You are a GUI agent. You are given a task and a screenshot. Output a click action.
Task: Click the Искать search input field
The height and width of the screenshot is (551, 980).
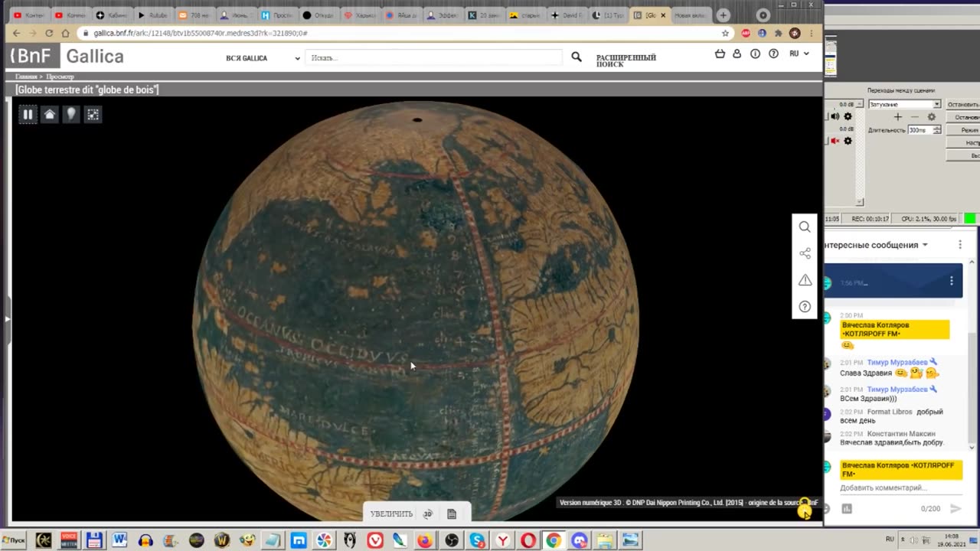tap(433, 57)
